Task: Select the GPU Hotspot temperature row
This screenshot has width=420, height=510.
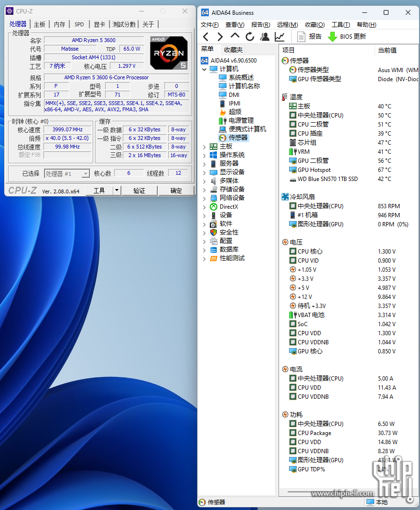Action: point(349,170)
